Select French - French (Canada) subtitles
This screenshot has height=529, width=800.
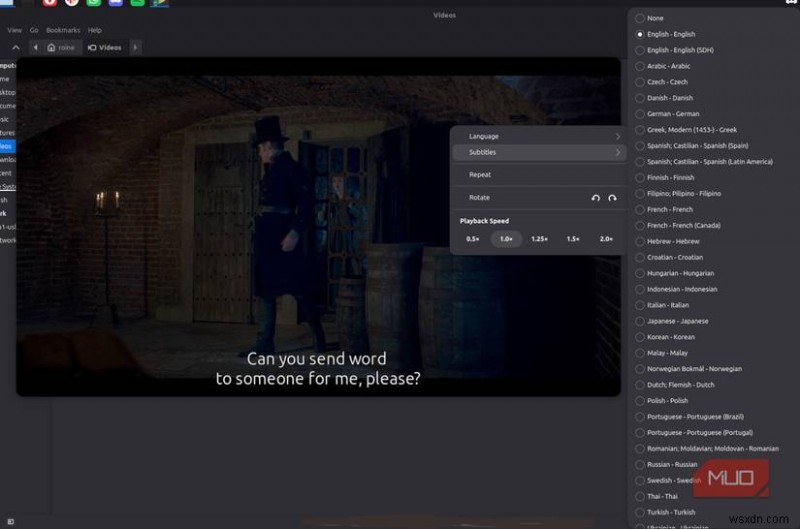click(678, 225)
